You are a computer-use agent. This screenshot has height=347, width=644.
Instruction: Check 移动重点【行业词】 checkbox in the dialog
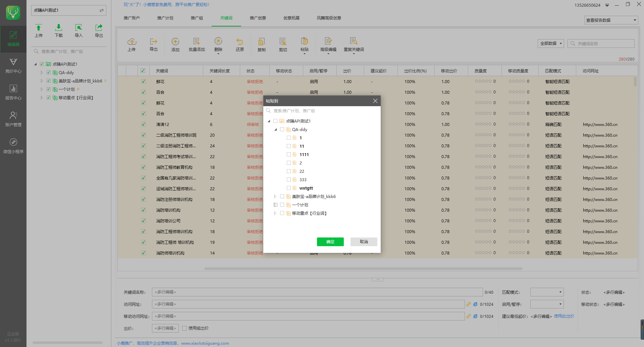pos(282,213)
